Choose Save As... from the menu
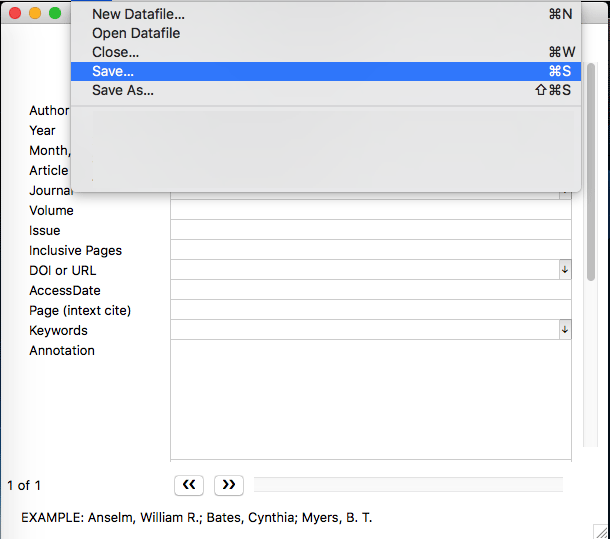The image size is (610, 539). (122, 90)
